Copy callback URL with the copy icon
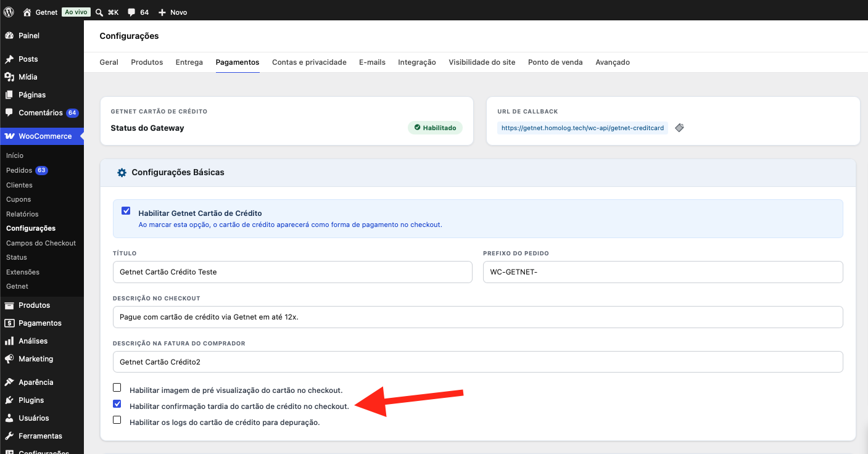This screenshot has height=454, width=868. tap(679, 128)
